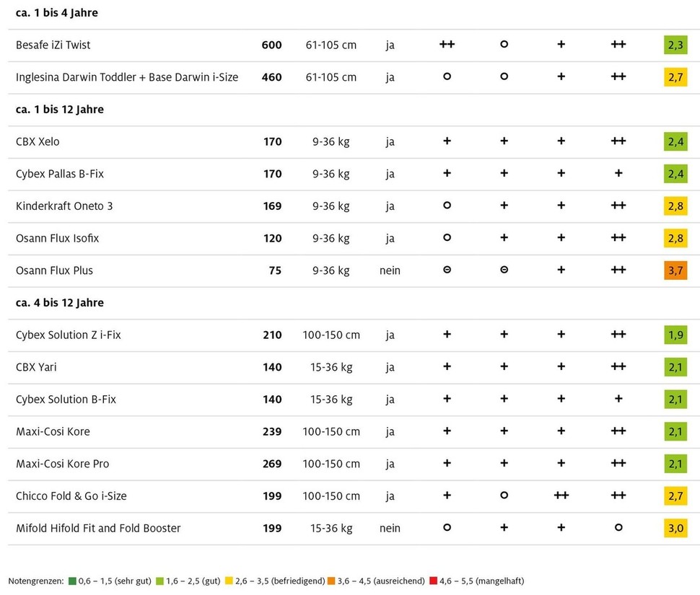Click the circle rating symbol in Kinderkraft Oneto 3 row
Screen dimensions: 700x595
tap(447, 206)
